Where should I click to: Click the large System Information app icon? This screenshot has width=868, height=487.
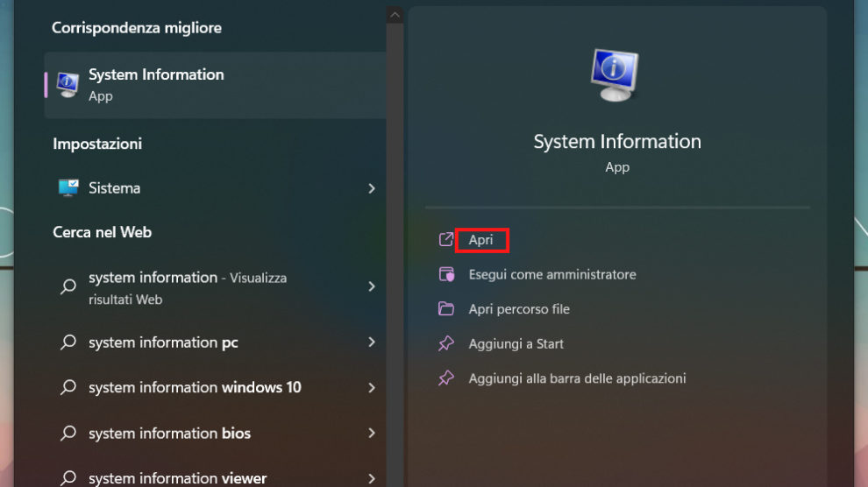[x=616, y=76]
